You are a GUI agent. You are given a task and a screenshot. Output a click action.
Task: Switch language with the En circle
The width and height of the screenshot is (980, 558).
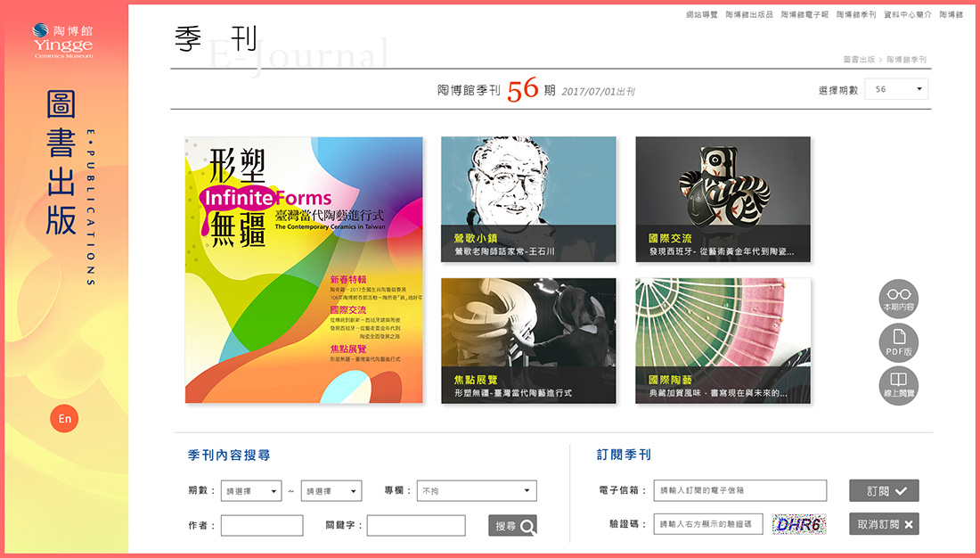64,419
